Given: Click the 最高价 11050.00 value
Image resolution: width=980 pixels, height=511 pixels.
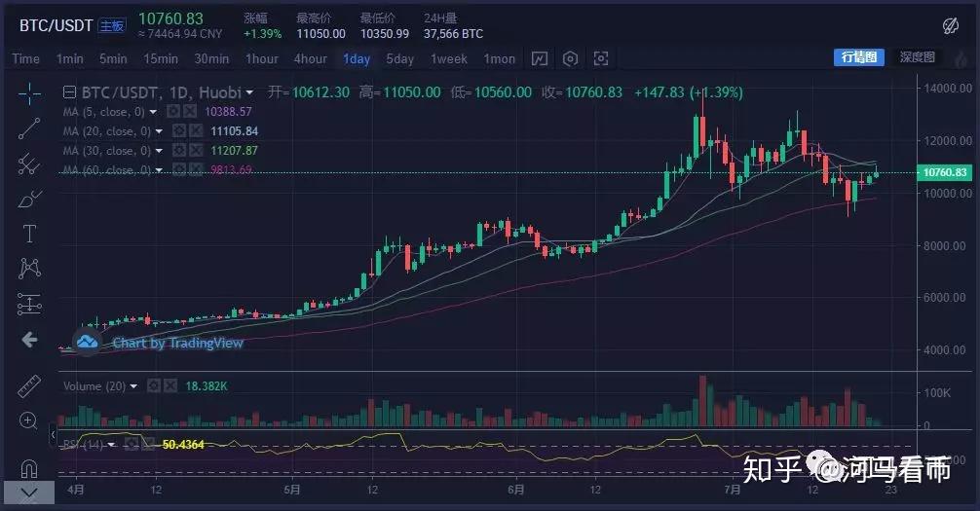Looking at the screenshot, I should (x=320, y=34).
